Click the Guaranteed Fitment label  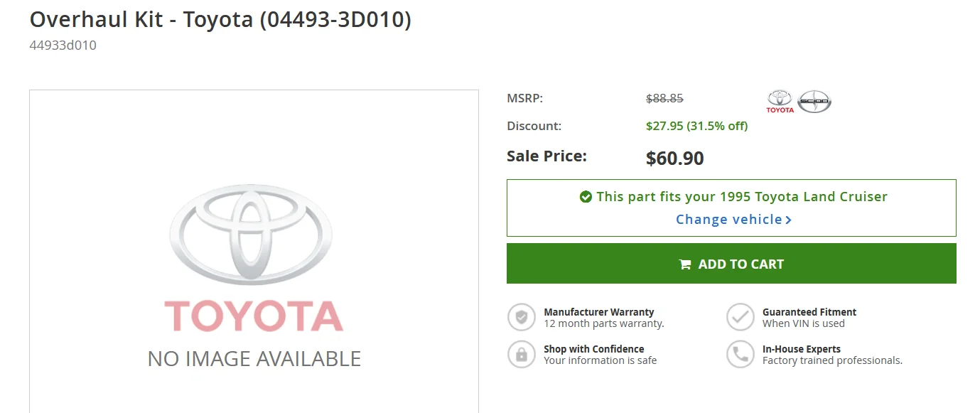point(809,312)
